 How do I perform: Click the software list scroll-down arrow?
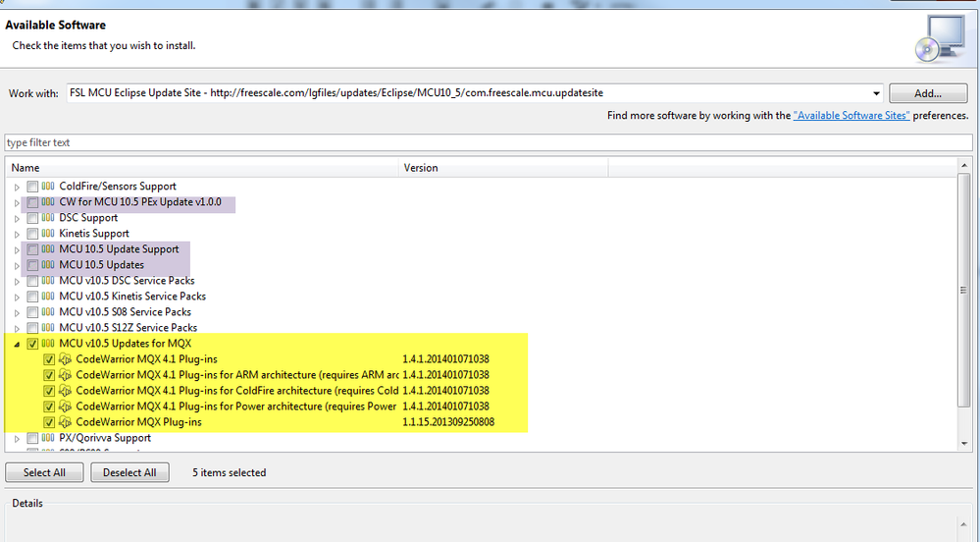pyautogui.click(x=963, y=443)
